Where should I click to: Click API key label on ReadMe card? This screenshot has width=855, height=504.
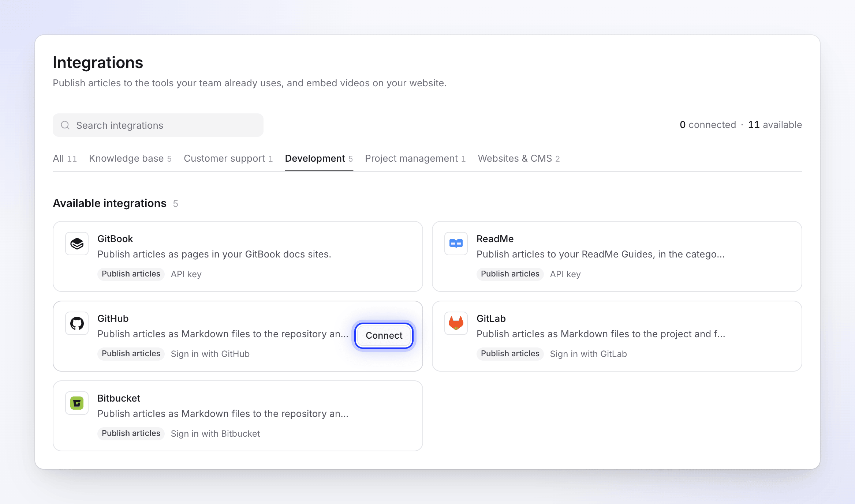coord(565,274)
